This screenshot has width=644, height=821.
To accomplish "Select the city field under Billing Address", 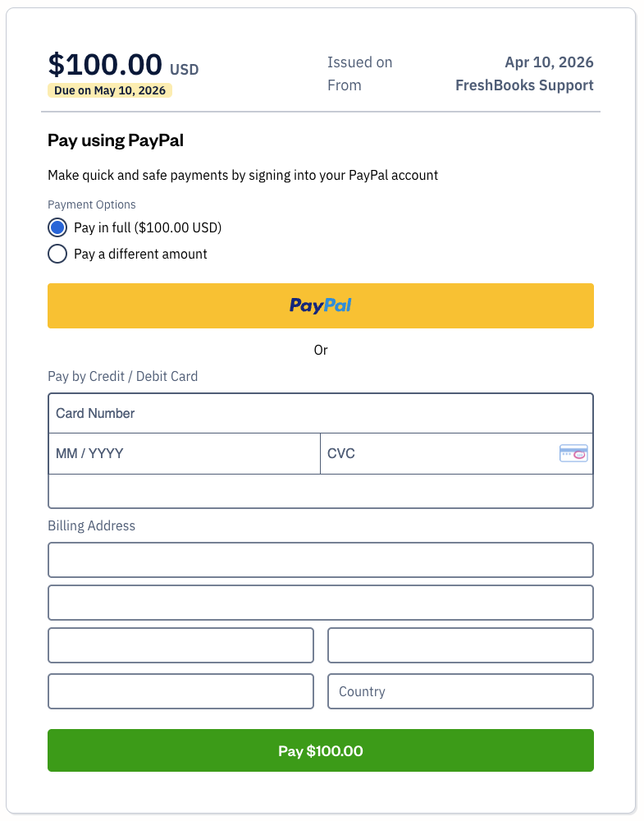I will (x=180, y=645).
